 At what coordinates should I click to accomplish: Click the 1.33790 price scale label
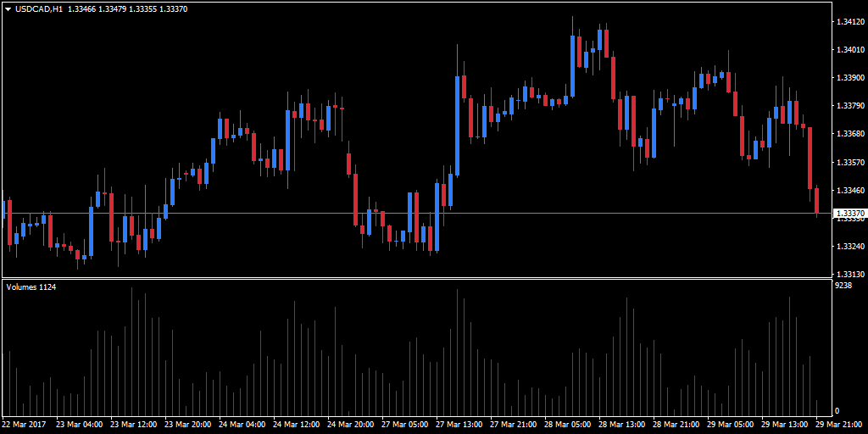pyautogui.click(x=850, y=106)
